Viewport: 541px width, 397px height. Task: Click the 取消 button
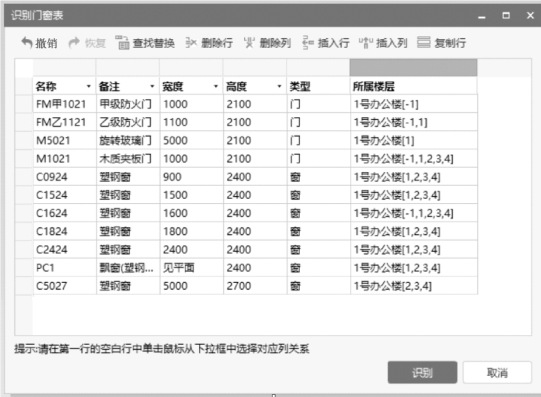(x=497, y=373)
